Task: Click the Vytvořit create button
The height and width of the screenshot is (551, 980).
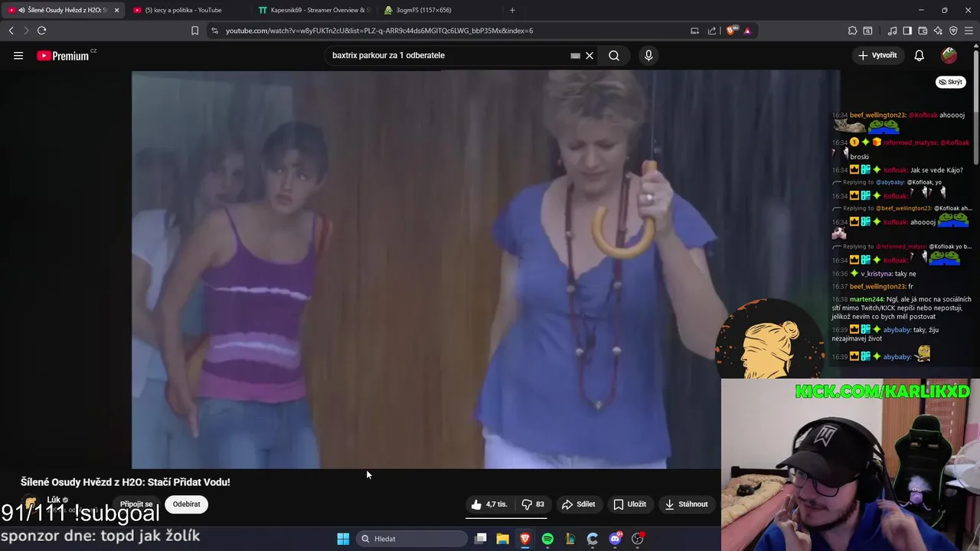Action: coord(877,55)
